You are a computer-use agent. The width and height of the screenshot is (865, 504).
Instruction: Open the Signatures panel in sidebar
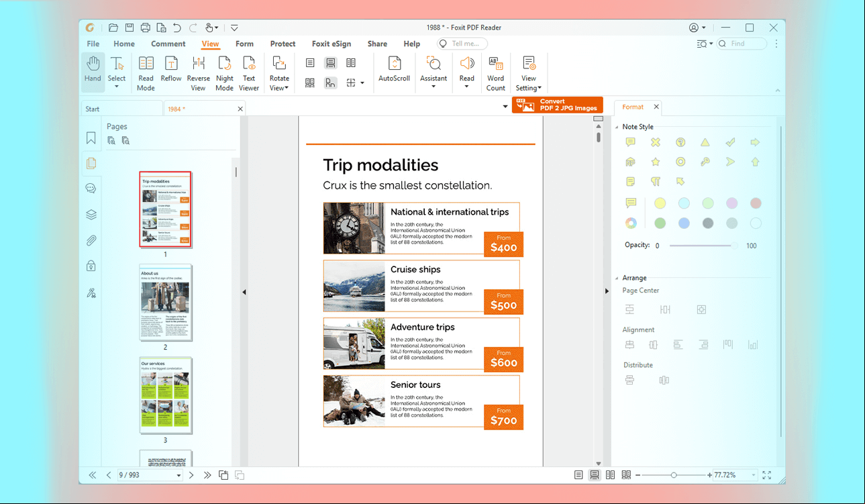[91, 292]
